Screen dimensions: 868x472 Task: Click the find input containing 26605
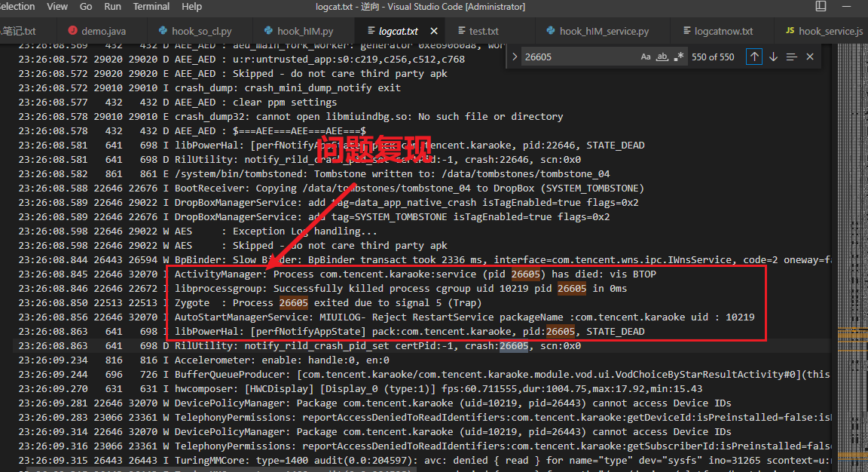[x=579, y=57]
